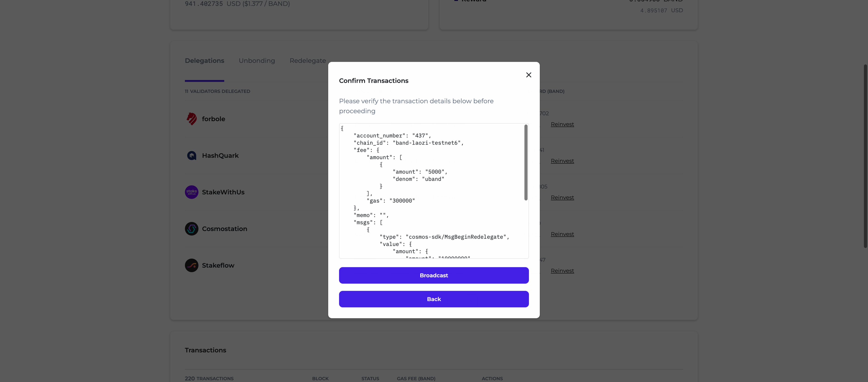Switch to the Delegations tab

(x=204, y=61)
